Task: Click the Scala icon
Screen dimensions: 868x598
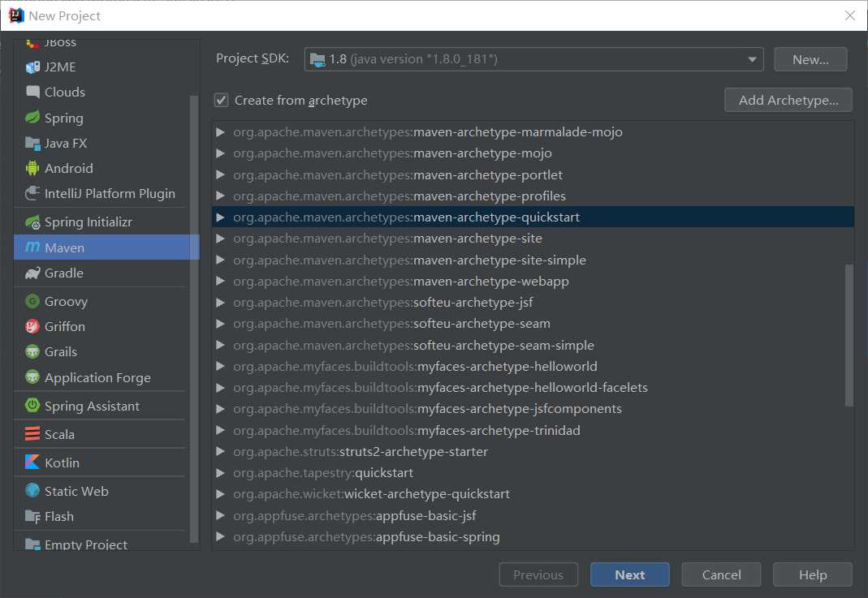Action: click(x=32, y=434)
